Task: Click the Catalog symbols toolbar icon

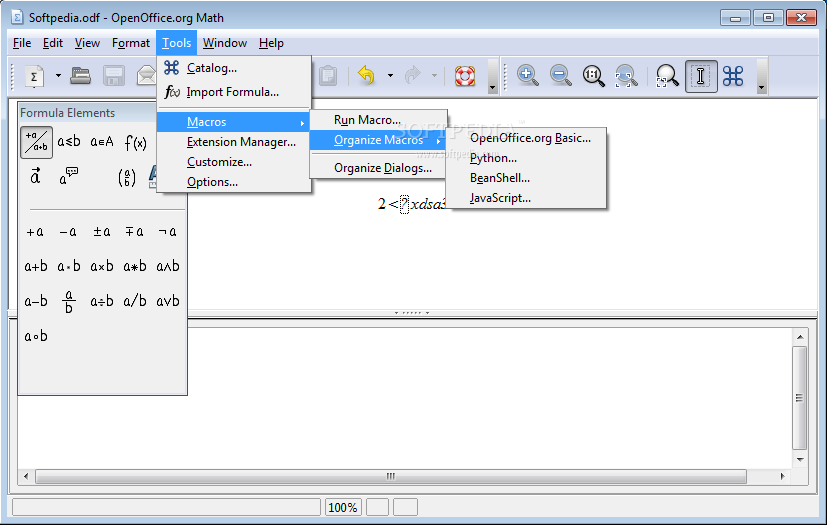Action: tap(733, 76)
